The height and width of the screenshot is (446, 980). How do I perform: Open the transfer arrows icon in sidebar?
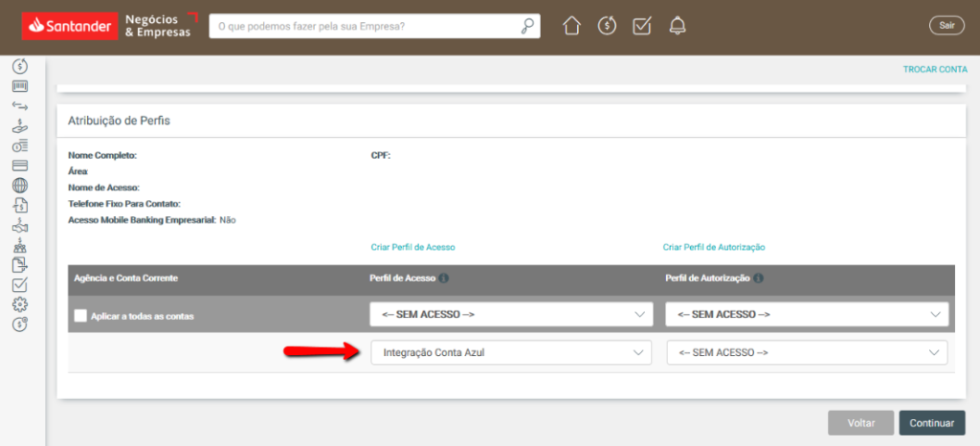pos(20,105)
